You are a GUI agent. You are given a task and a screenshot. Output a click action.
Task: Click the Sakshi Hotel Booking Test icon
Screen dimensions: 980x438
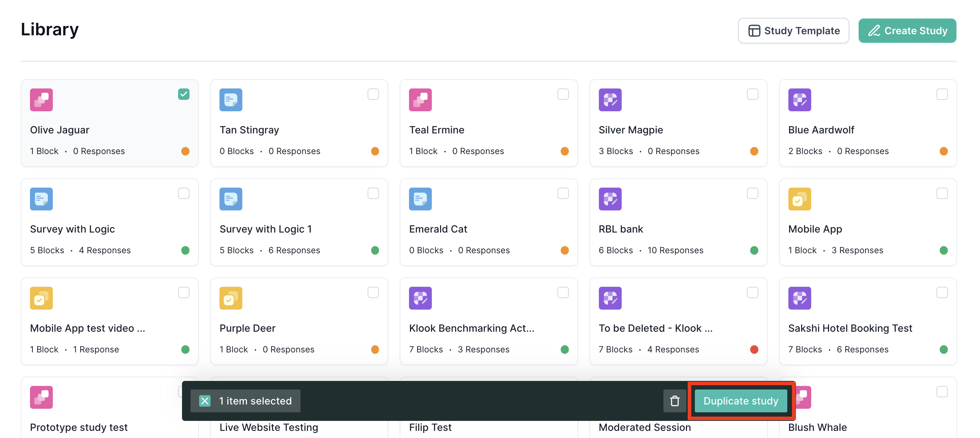click(x=799, y=298)
